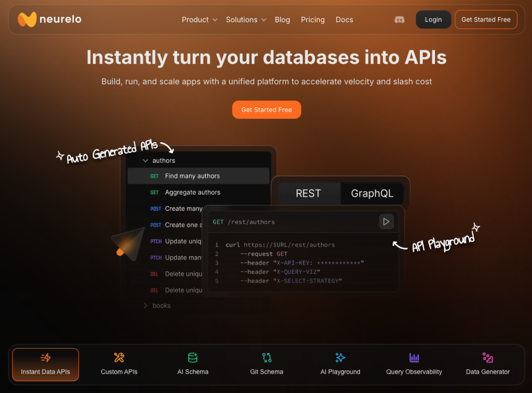This screenshot has height=393, width=532.
Task: Collapse the authors tree section
Action: 145,161
